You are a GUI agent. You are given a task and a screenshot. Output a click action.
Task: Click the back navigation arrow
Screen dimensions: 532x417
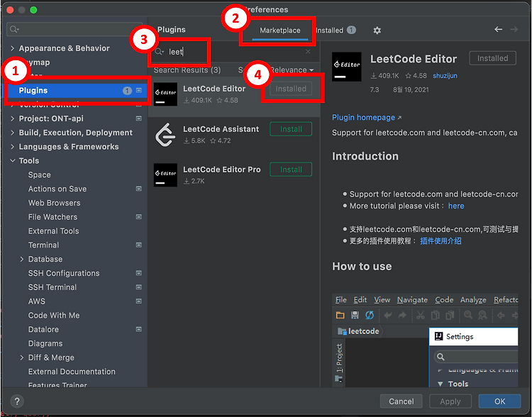pyautogui.click(x=498, y=30)
